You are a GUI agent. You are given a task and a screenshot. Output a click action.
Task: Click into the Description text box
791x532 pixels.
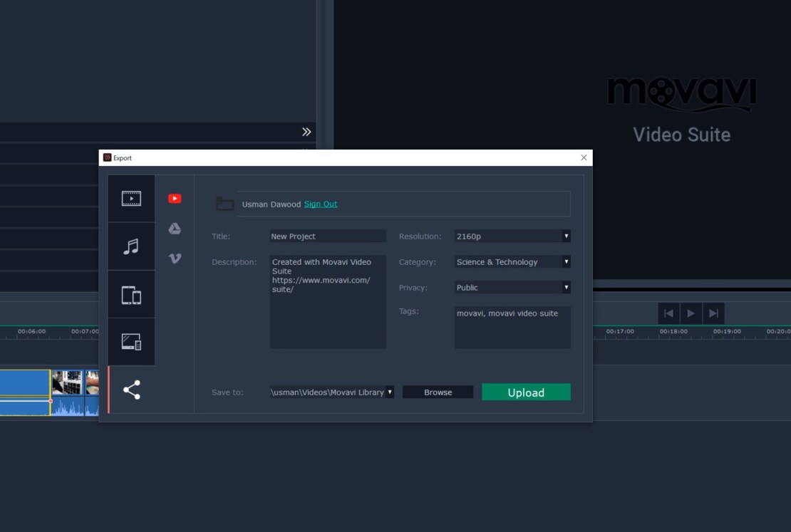pos(328,301)
